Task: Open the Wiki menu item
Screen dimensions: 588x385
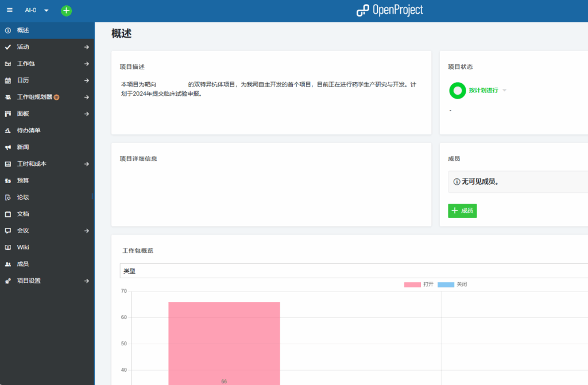Action: point(47,247)
